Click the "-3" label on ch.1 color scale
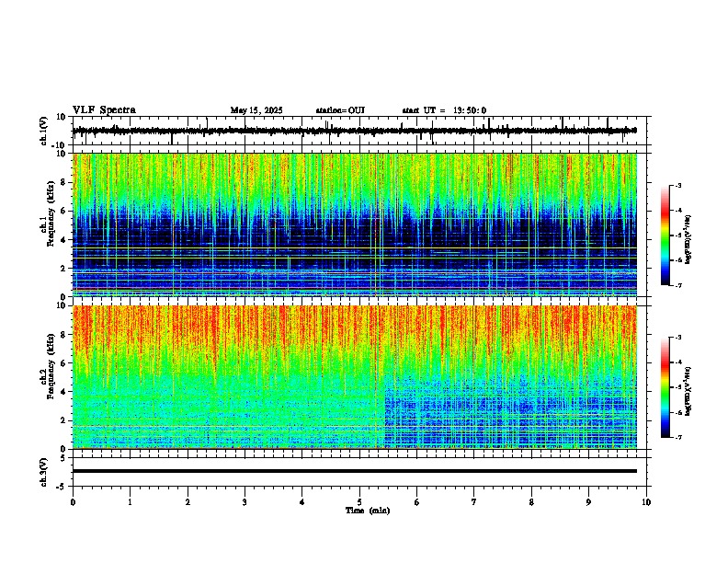Screen dimensions: 728x563 (677, 185)
